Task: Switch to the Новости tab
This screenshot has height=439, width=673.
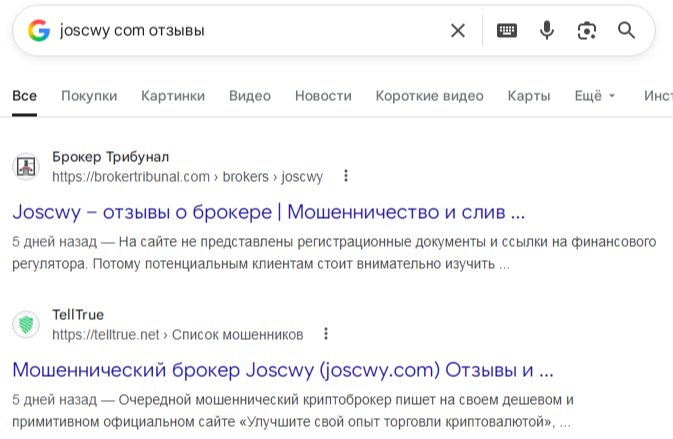Action: [323, 96]
